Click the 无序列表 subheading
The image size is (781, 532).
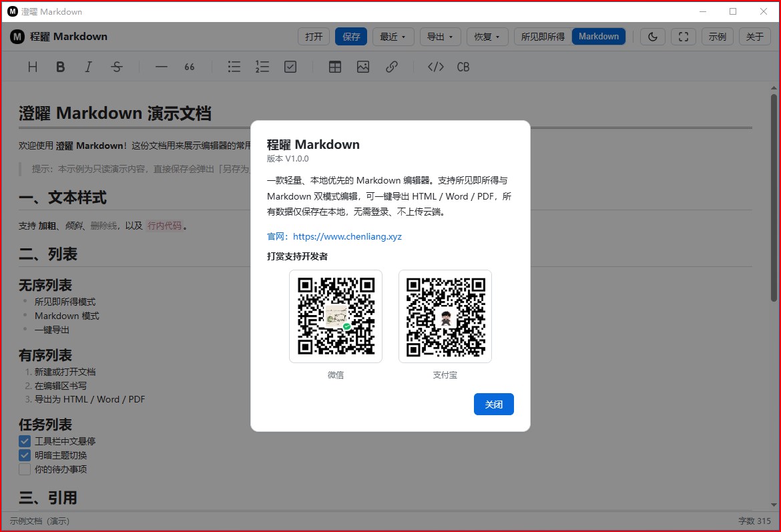coord(45,286)
